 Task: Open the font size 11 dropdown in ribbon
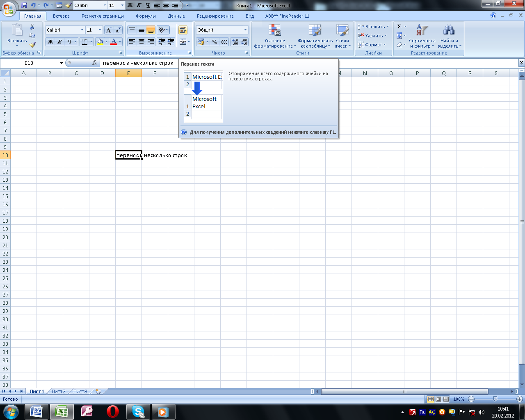point(100,30)
